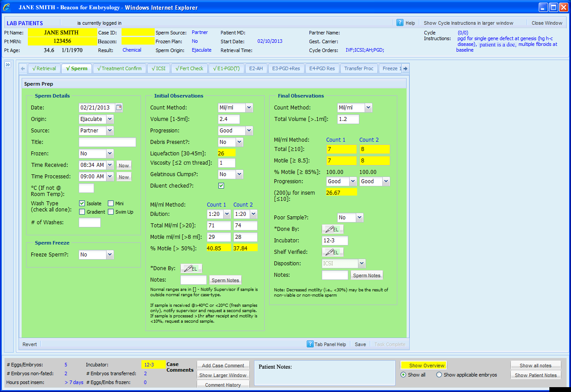The image size is (571, 392).
Task: Uncheck the Isolate wash type checkbox
Action: coord(82,204)
